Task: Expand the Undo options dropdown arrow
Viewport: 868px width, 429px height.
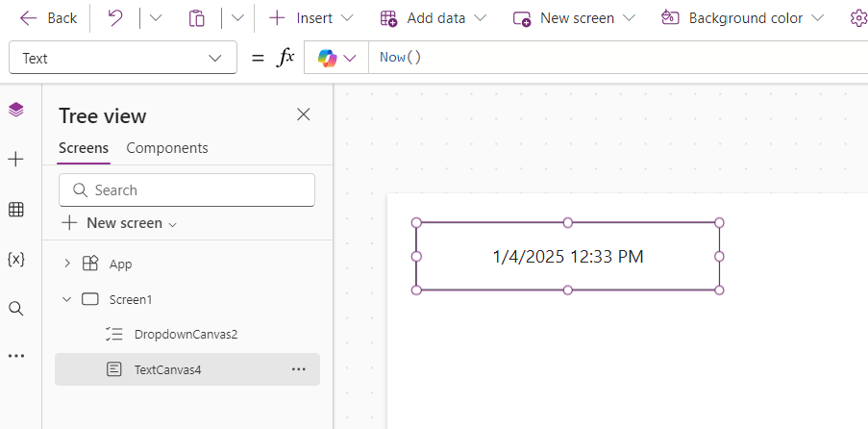Action: pos(156,18)
